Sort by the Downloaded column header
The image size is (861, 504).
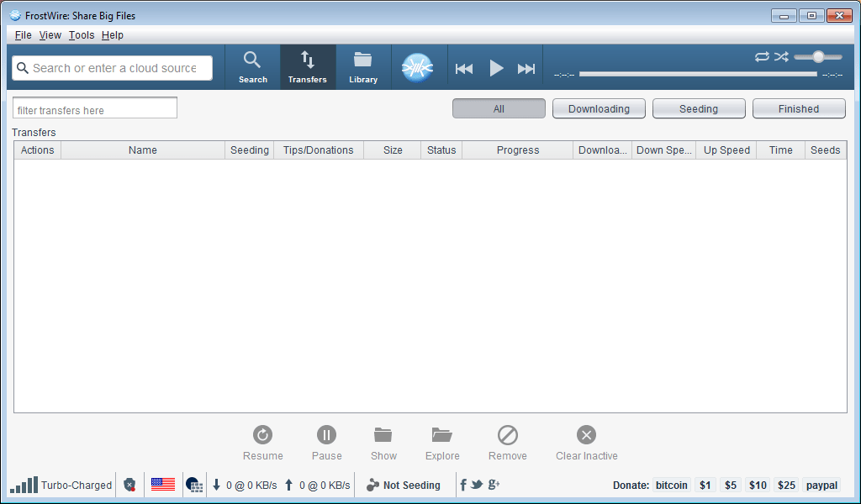pyautogui.click(x=602, y=150)
